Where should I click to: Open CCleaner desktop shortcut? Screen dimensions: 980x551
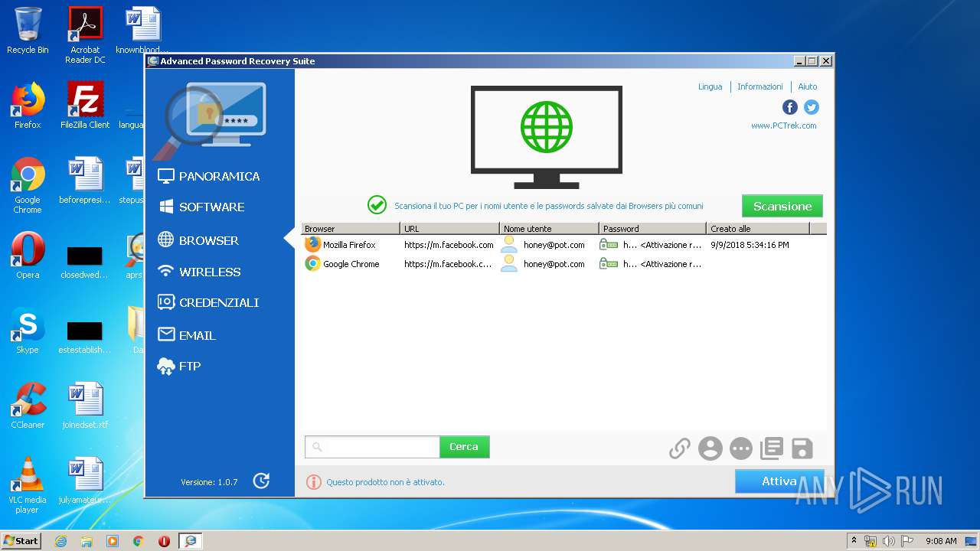tap(28, 406)
